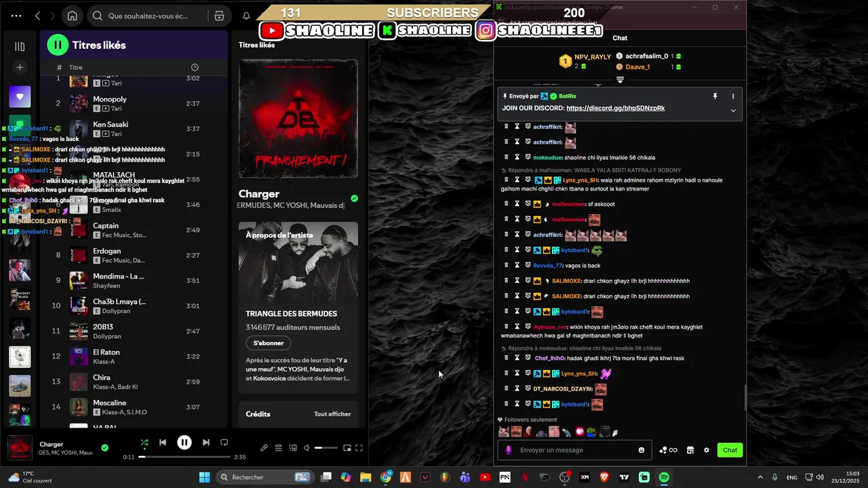Expand pinned message with chevron

click(x=733, y=110)
